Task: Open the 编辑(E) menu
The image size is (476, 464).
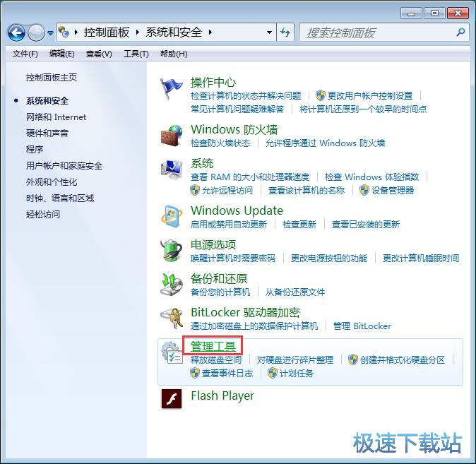Action: point(62,54)
